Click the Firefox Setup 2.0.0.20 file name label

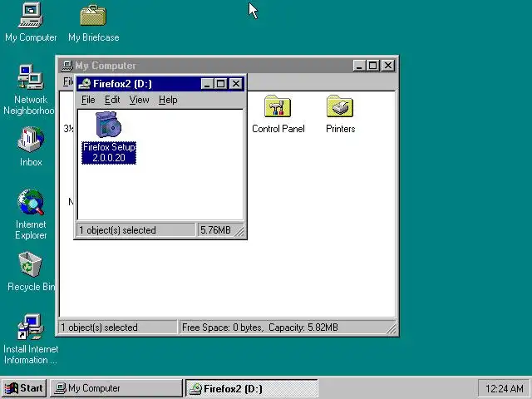click(x=109, y=153)
